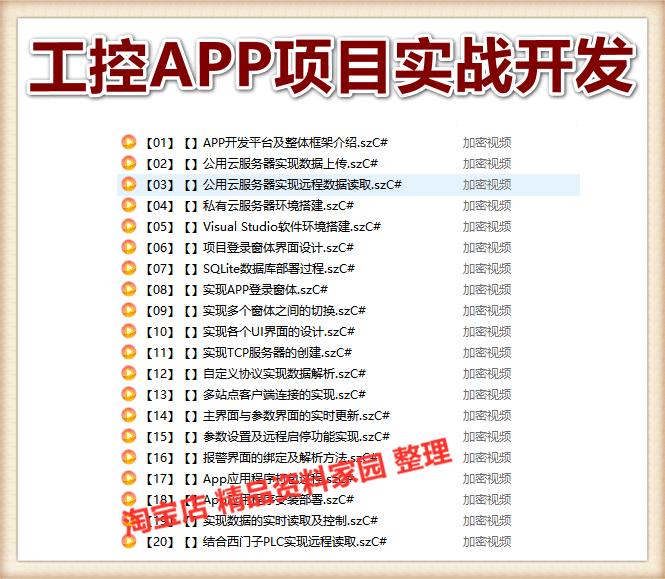The width and height of the screenshot is (665, 579).
Task: Select 主界面与参数界面的实时更新.szC# file
Action: click(296, 415)
